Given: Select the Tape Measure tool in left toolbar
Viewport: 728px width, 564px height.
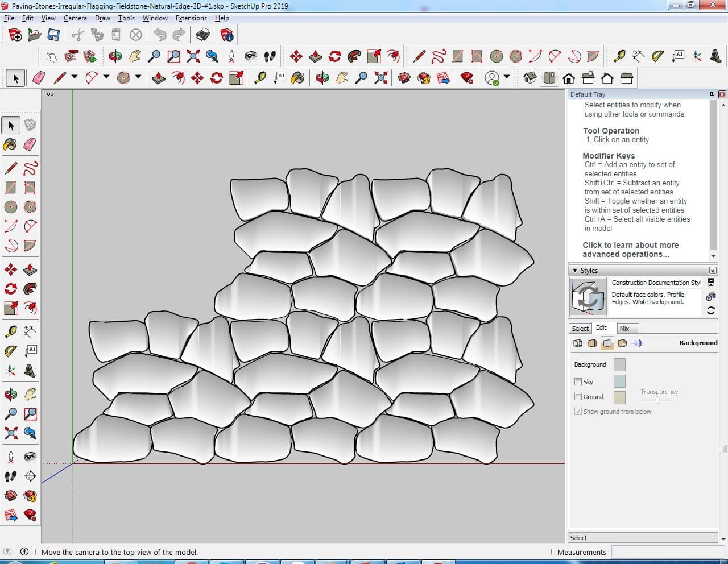Looking at the screenshot, I should coord(10,331).
